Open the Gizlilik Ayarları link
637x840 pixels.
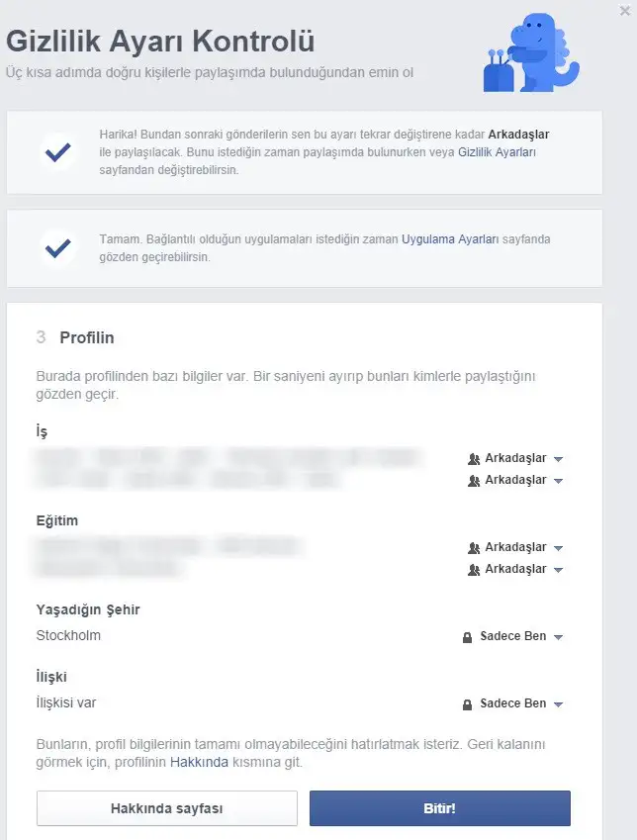pos(497,152)
